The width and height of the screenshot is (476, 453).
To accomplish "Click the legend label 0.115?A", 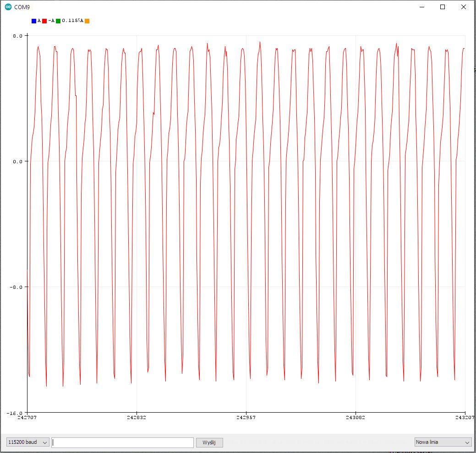I will (x=72, y=21).
